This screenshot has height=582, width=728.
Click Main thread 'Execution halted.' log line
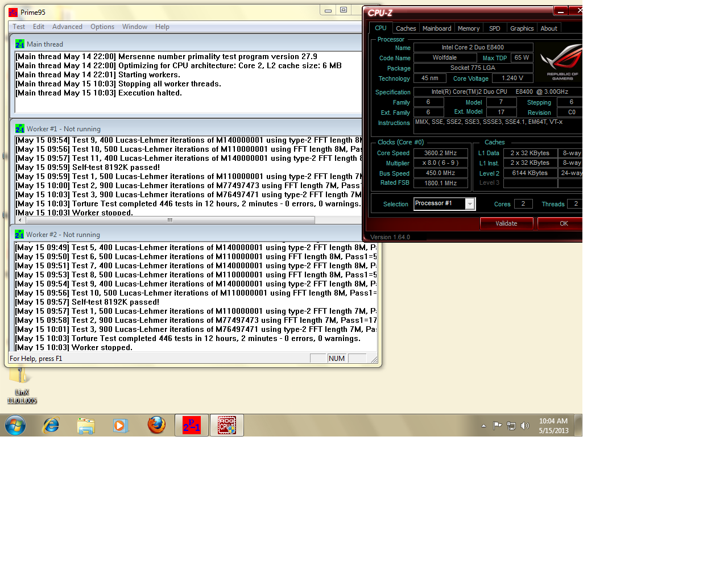(99, 93)
